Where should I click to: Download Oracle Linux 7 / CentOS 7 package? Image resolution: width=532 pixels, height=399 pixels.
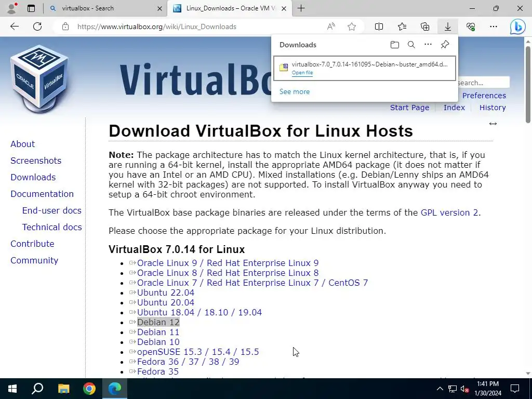pos(252,283)
